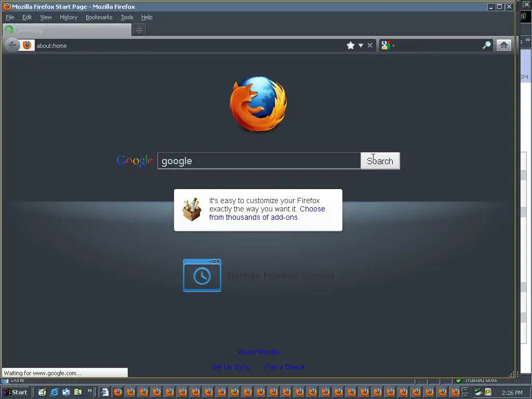Image resolution: width=532 pixels, height=399 pixels.
Task: Click the large Firefox logo on start page
Action: tap(259, 104)
